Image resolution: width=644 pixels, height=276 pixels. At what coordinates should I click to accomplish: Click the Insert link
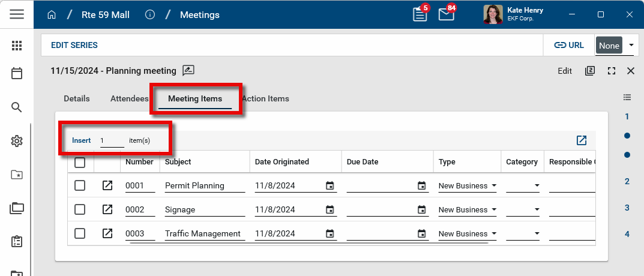tap(81, 140)
